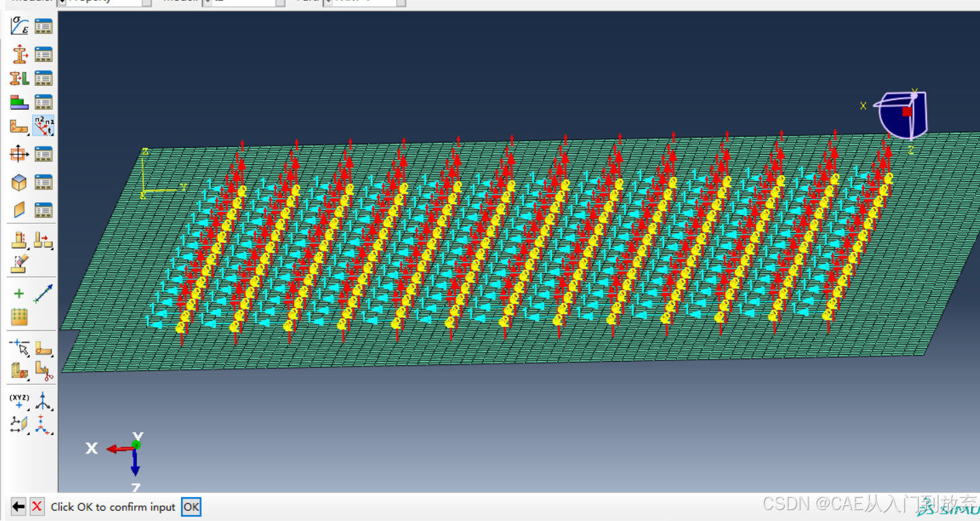Open the Stringer Manager

(x=44, y=210)
